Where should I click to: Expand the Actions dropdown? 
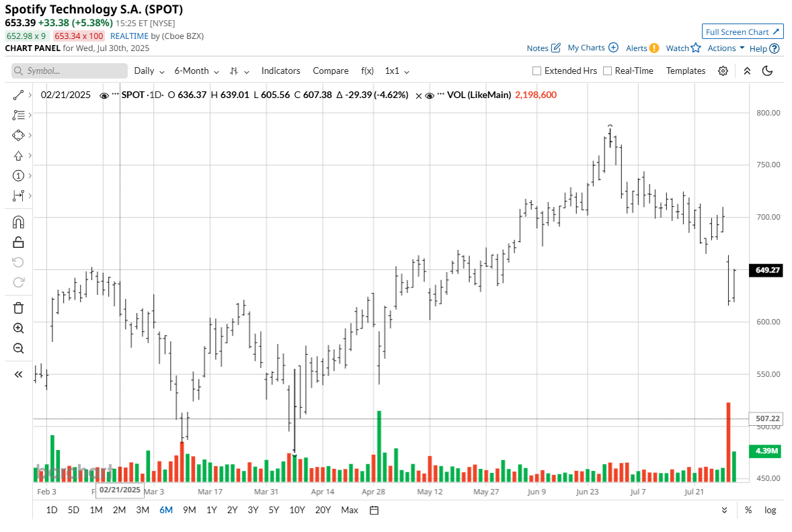click(726, 48)
